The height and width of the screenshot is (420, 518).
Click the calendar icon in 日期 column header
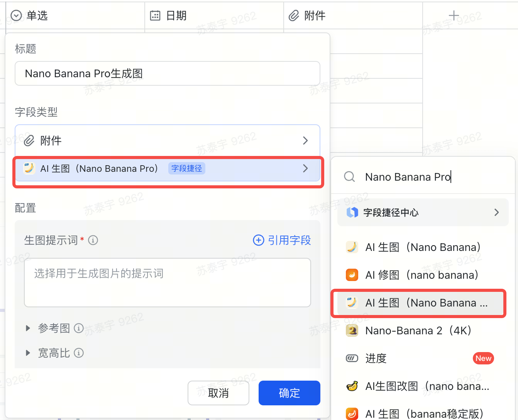[x=155, y=16]
